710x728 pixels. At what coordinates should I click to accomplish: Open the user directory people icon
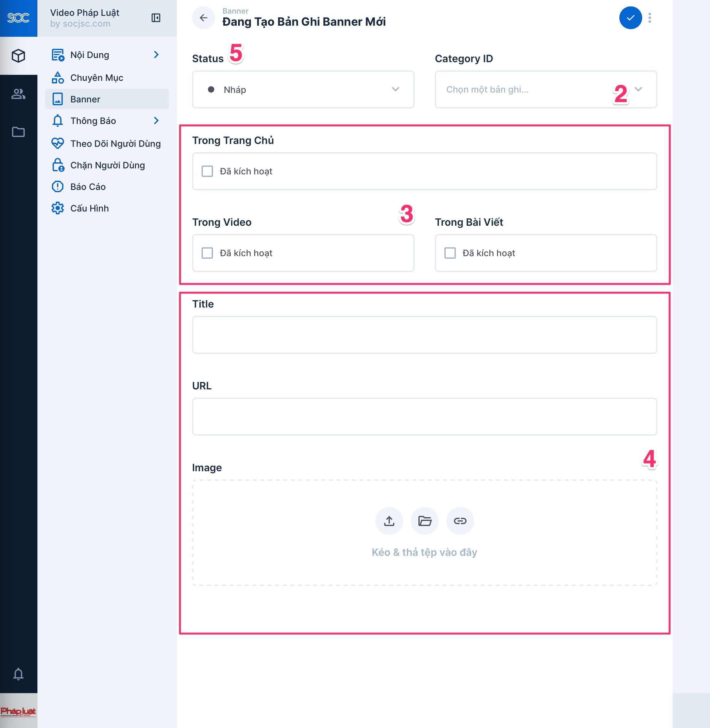point(18,94)
